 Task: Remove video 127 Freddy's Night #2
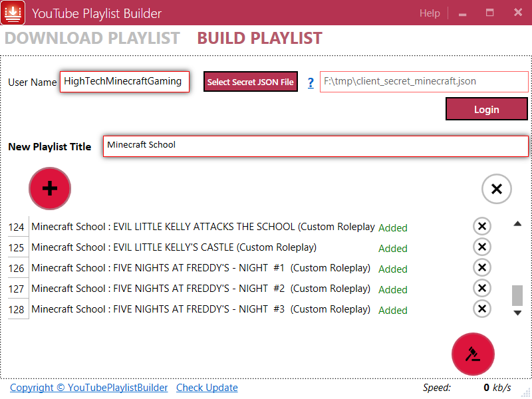point(481,288)
